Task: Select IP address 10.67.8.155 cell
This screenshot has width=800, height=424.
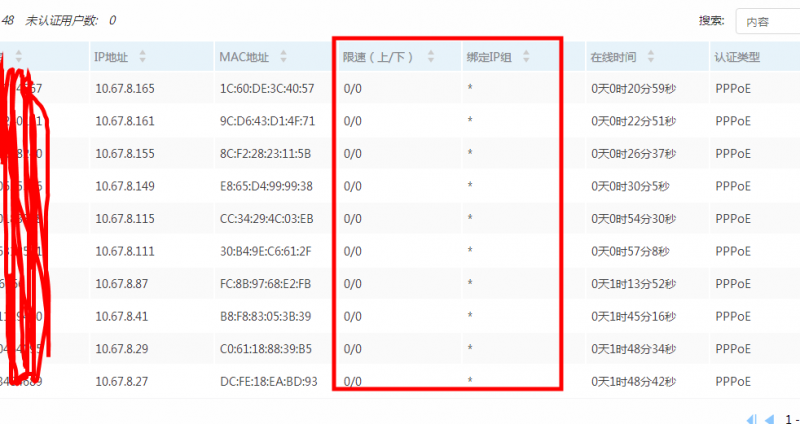Action: pos(125,154)
